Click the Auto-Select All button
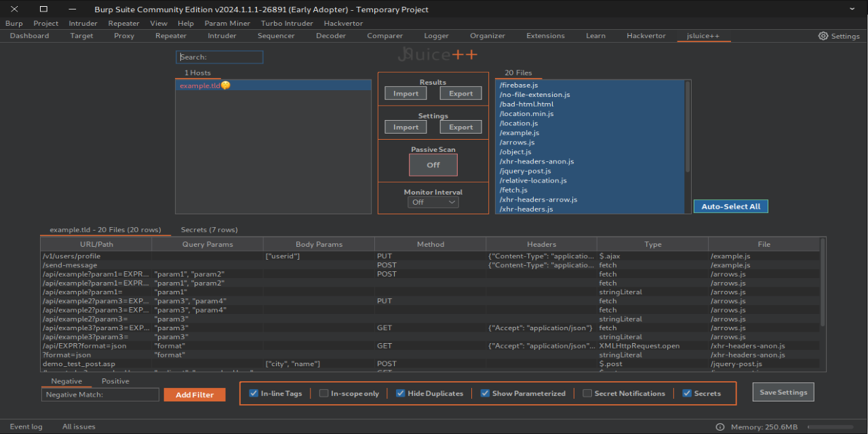This screenshot has width=868, height=434. (730, 206)
